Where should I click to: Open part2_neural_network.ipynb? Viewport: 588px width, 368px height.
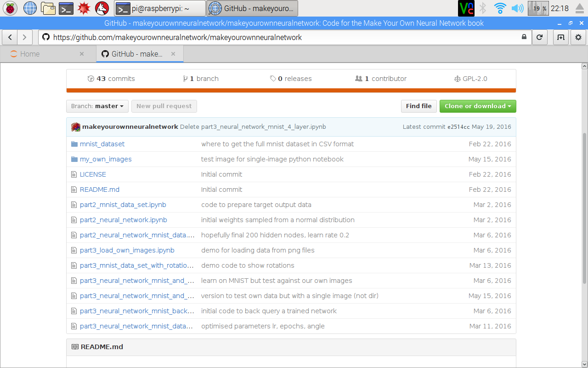coord(124,220)
